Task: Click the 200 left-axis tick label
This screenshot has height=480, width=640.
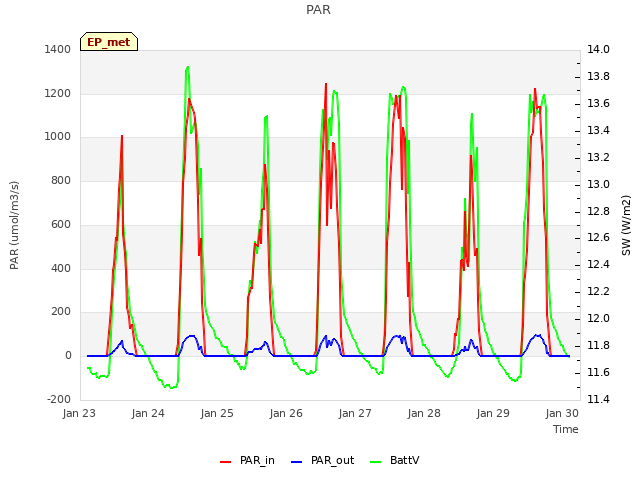Action: (61, 312)
